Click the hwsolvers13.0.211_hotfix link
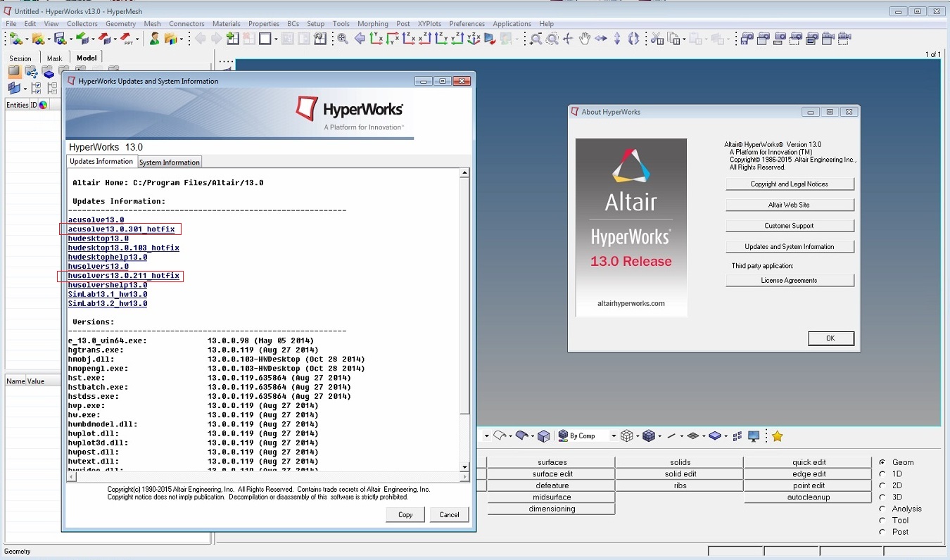This screenshot has height=560, width=950. click(x=124, y=276)
